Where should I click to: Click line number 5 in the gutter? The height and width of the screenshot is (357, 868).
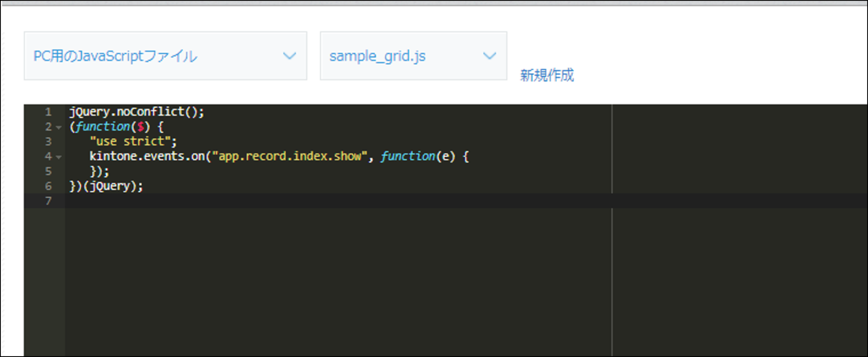[48, 171]
